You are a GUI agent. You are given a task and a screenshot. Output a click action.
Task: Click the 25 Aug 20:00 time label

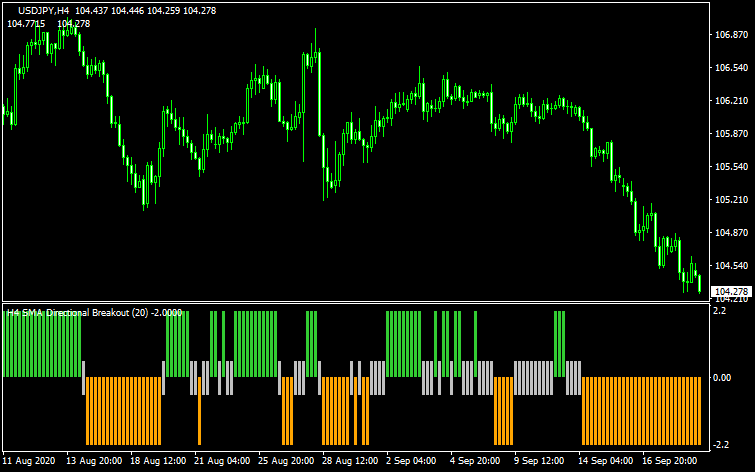tap(288, 461)
